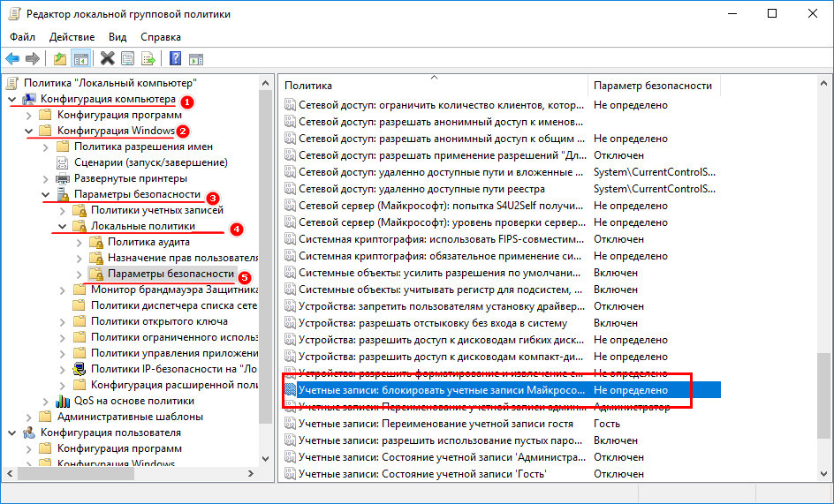Click the Export List toolbar icon
This screenshot has height=504, width=834.
click(148, 58)
